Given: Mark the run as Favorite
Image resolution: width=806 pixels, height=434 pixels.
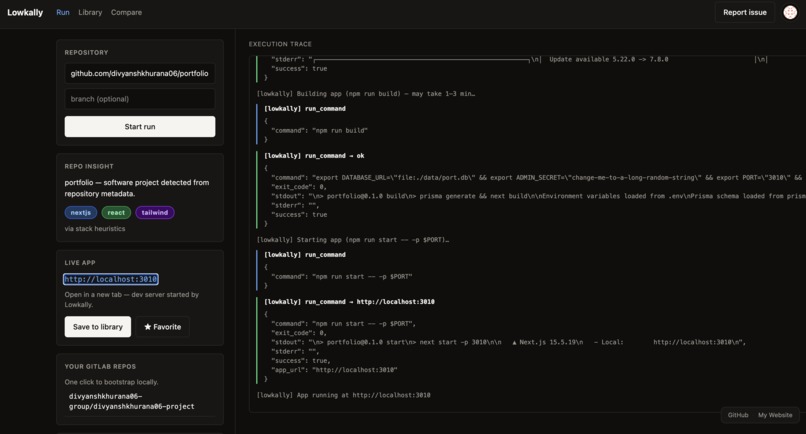Looking at the screenshot, I should tap(162, 327).
